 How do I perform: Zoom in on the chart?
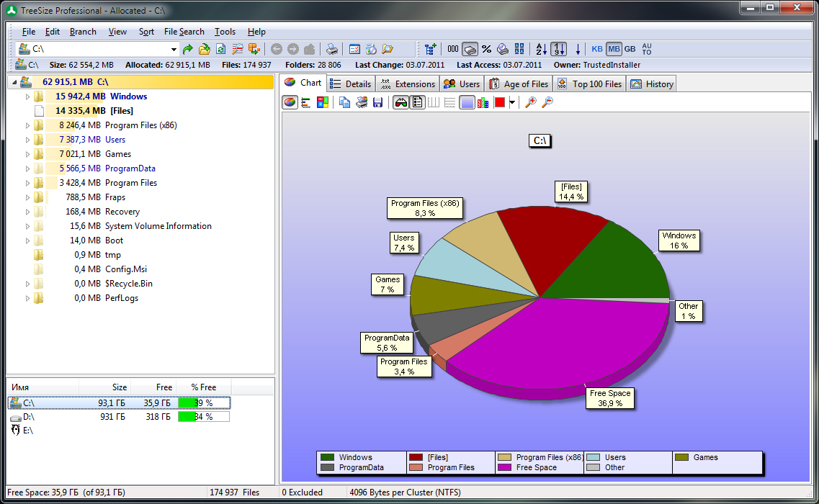531,102
